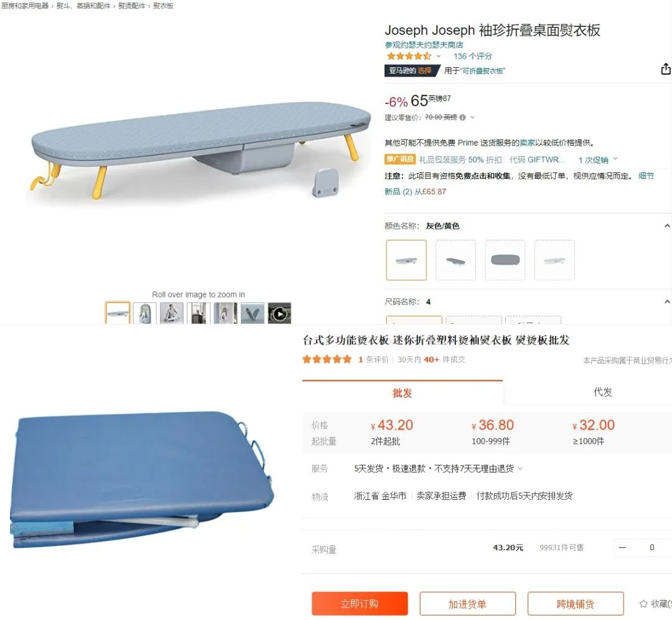The height and width of the screenshot is (620, 672).
Task: Select the dark gray cover color swatch
Action: (505, 260)
